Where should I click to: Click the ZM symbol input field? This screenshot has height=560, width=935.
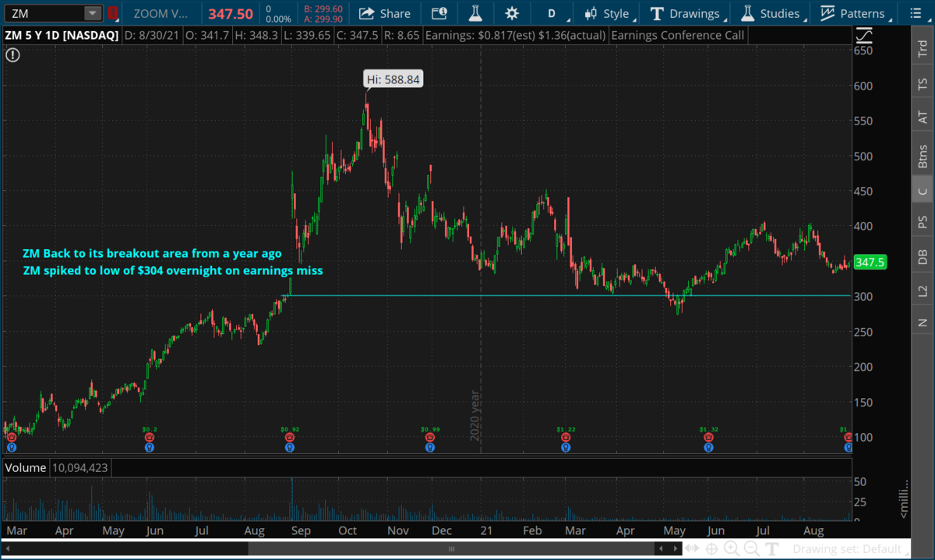point(44,13)
